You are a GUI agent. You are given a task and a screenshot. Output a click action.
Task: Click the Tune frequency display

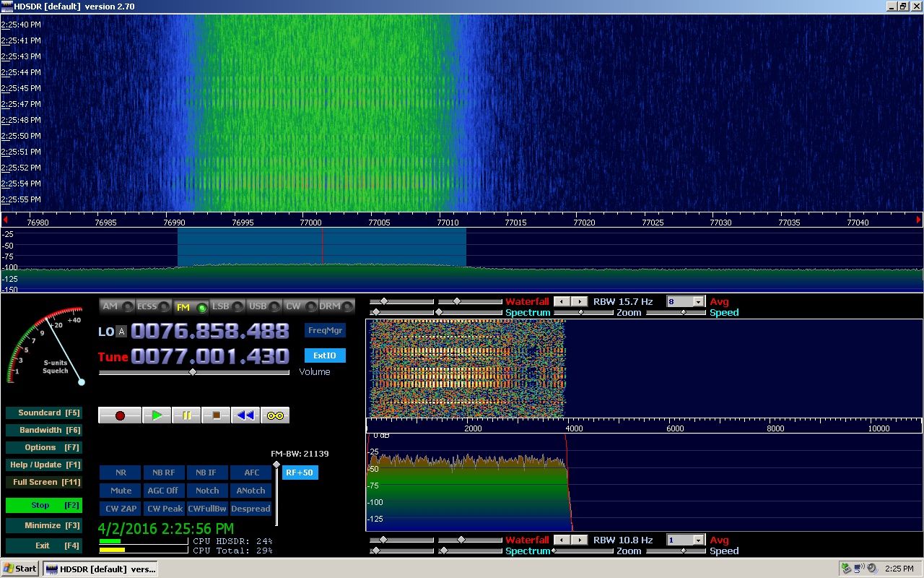click(210, 356)
